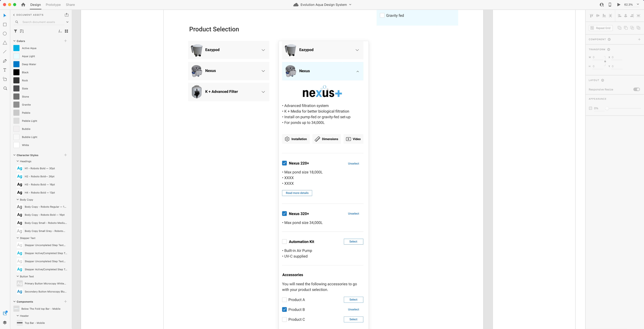Screen dimensions: 644x329
Task: Choose the Ellipse tool
Action: [5, 34]
